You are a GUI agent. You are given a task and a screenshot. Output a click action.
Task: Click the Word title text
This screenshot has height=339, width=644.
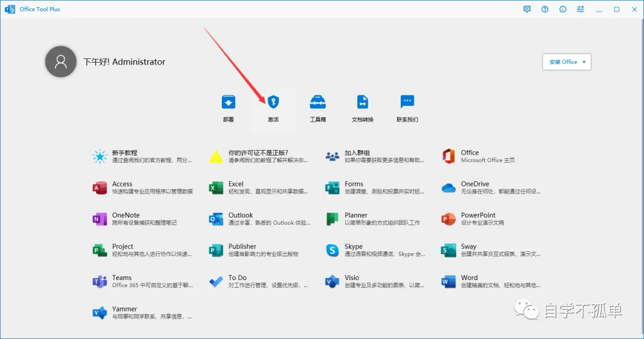pos(469,278)
